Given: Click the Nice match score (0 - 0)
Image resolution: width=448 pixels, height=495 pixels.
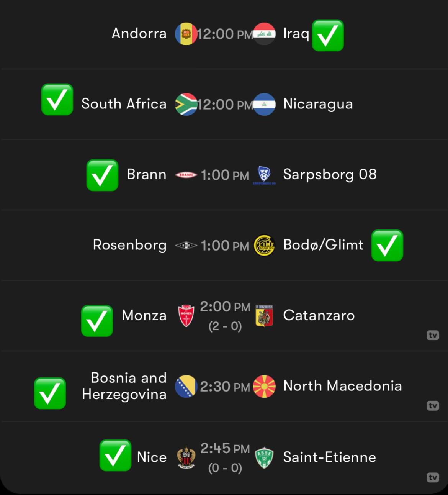Looking at the screenshot, I should click(x=225, y=468).
